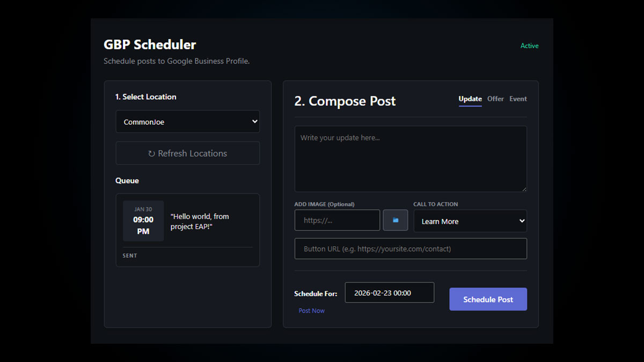Image resolution: width=644 pixels, height=362 pixels.
Task: Select the JAN 30 09:00 PM date badge
Action: pos(143,221)
